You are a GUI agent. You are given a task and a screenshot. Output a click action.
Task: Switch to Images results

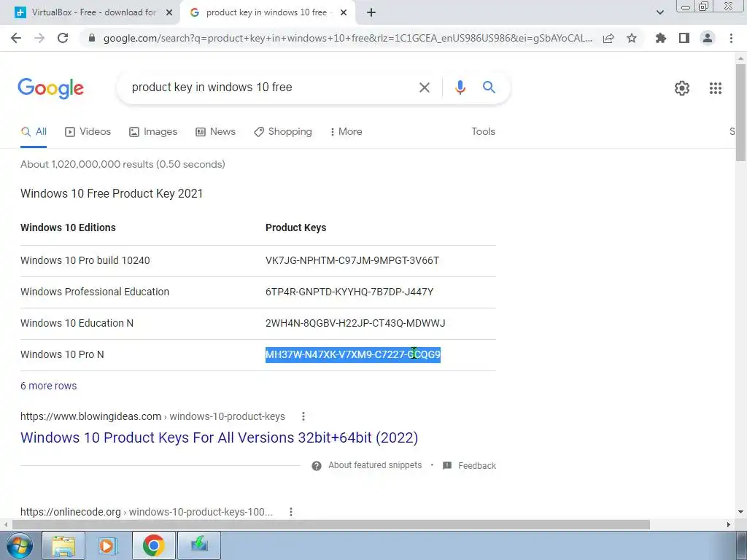(x=153, y=132)
